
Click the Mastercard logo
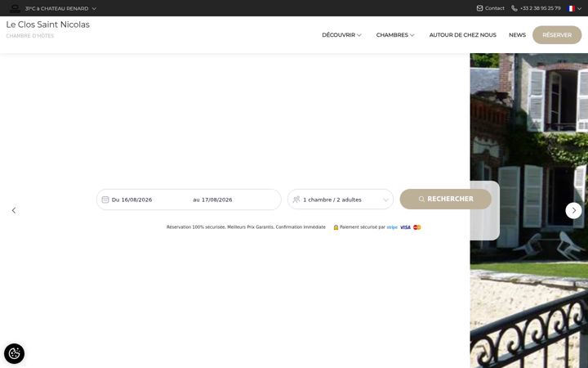point(417,227)
